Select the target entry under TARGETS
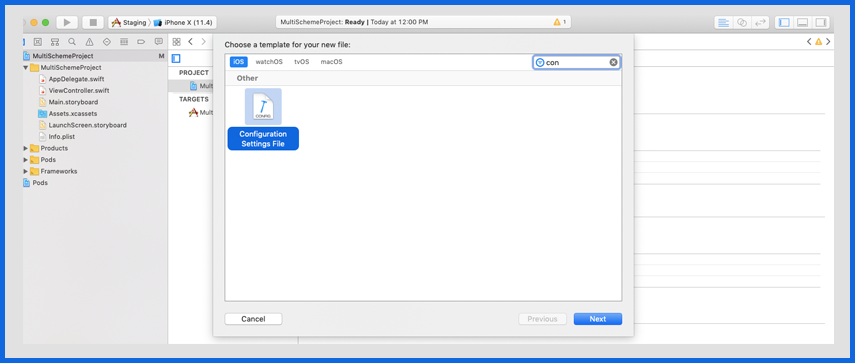 click(200, 113)
